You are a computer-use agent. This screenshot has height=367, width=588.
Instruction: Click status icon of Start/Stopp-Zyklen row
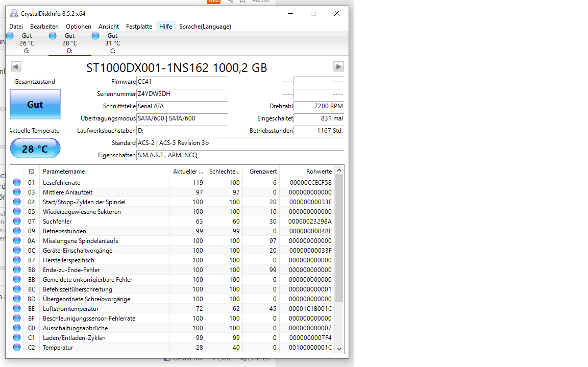17,202
